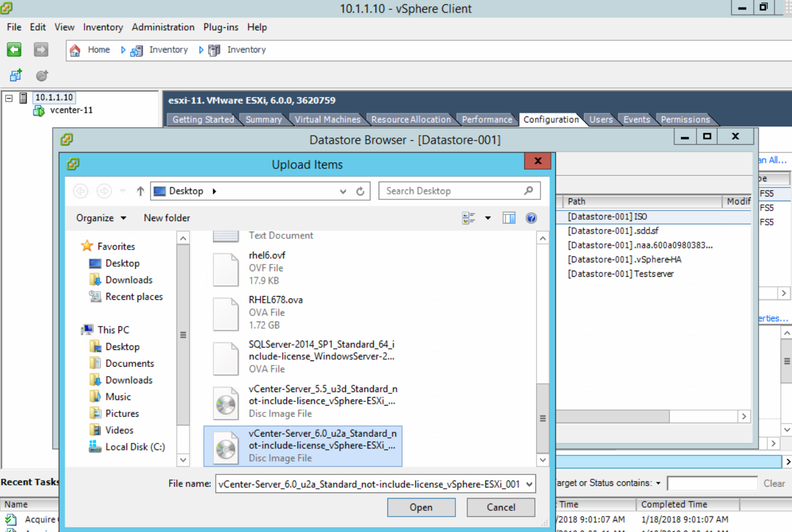The width and height of the screenshot is (792, 532).
Task: Select Local Disk (C:) in navigation pane
Action: 134,447
